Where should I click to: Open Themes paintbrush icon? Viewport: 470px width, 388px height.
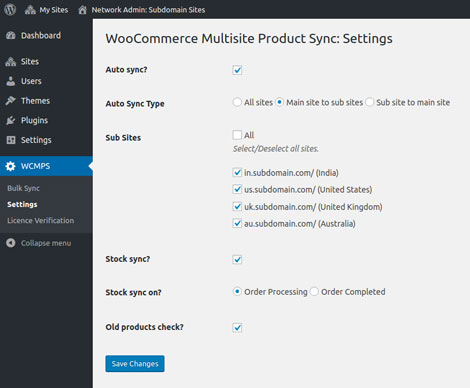(11, 101)
